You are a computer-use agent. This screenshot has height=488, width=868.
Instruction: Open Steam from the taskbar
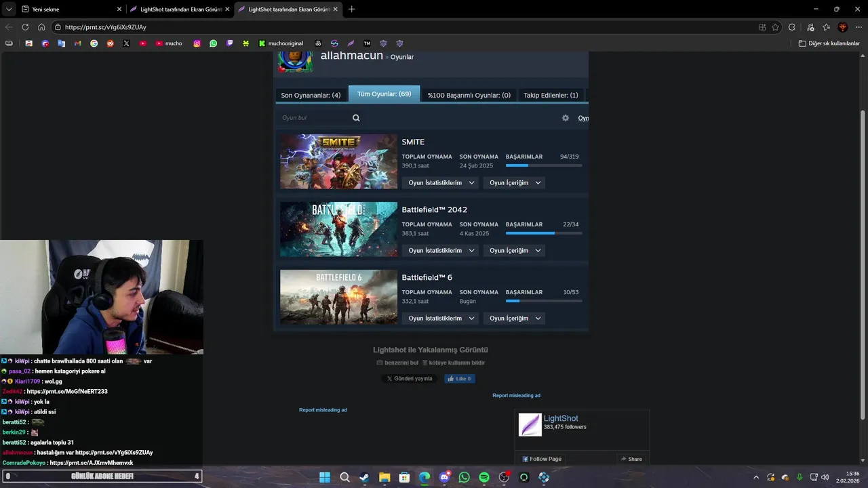point(364,477)
